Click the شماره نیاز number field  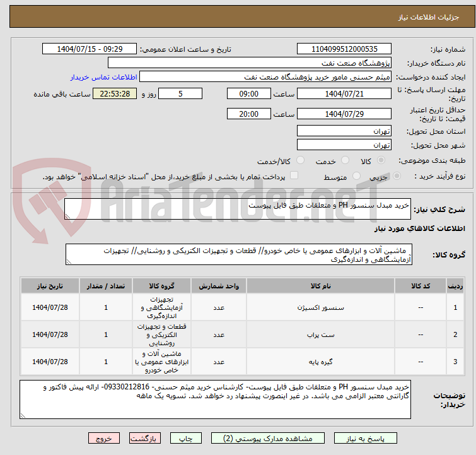pos(344,49)
